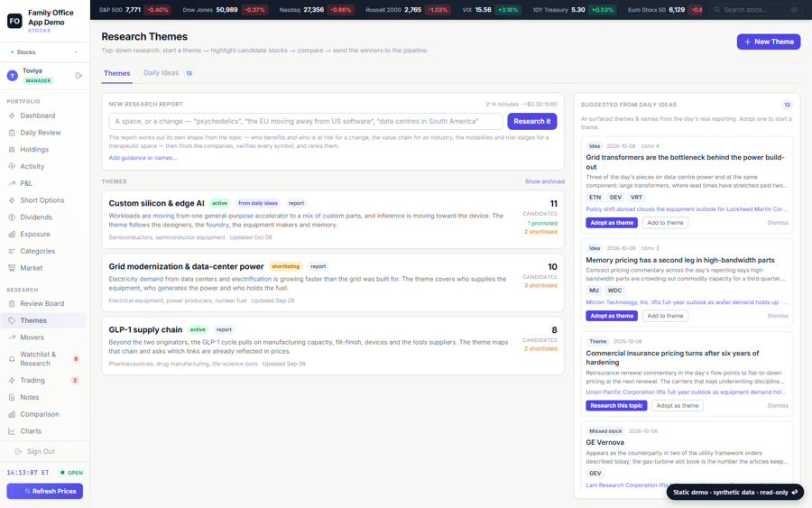This screenshot has width=812, height=508.
Task: Adopt Grid transformers idea as theme
Action: coord(612,223)
